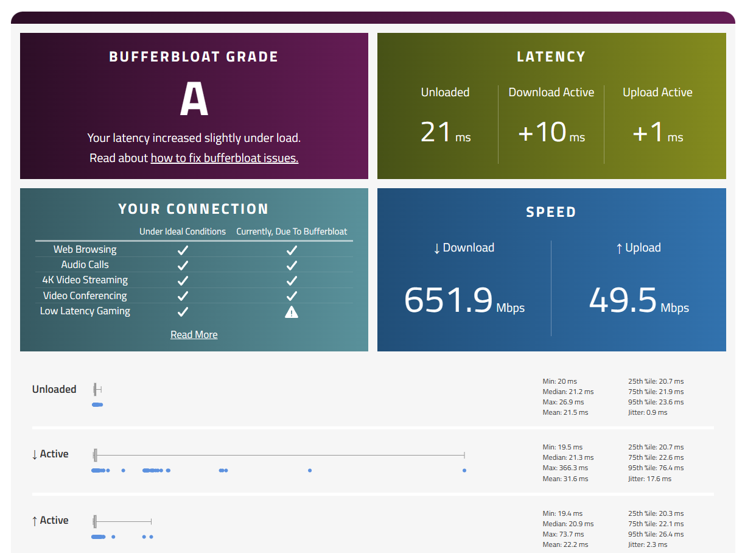Click the Low Latency Gaming ideal conditions checkmark
This screenshot has width=756, height=553.
pyautogui.click(x=183, y=311)
